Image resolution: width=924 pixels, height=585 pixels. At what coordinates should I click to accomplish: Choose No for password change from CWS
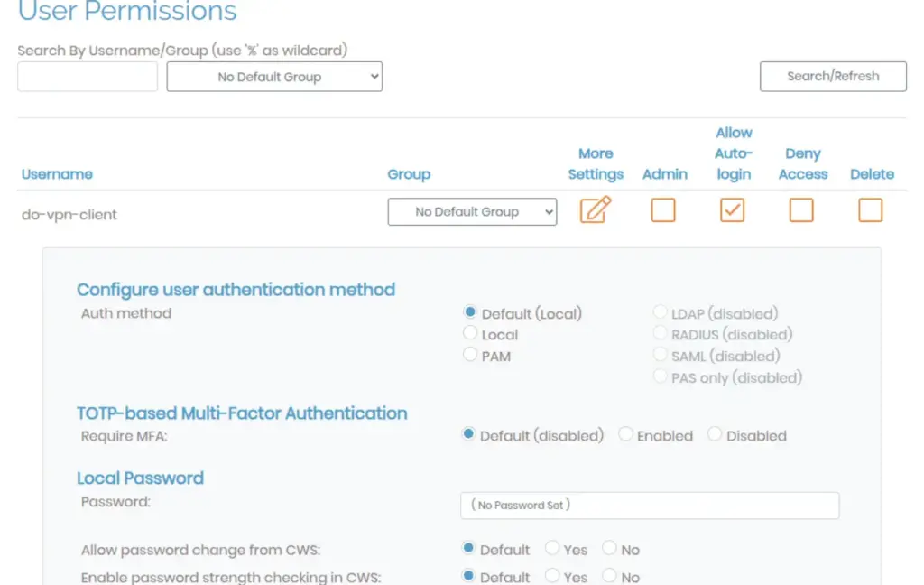pyautogui.click(x=610, y=549)
